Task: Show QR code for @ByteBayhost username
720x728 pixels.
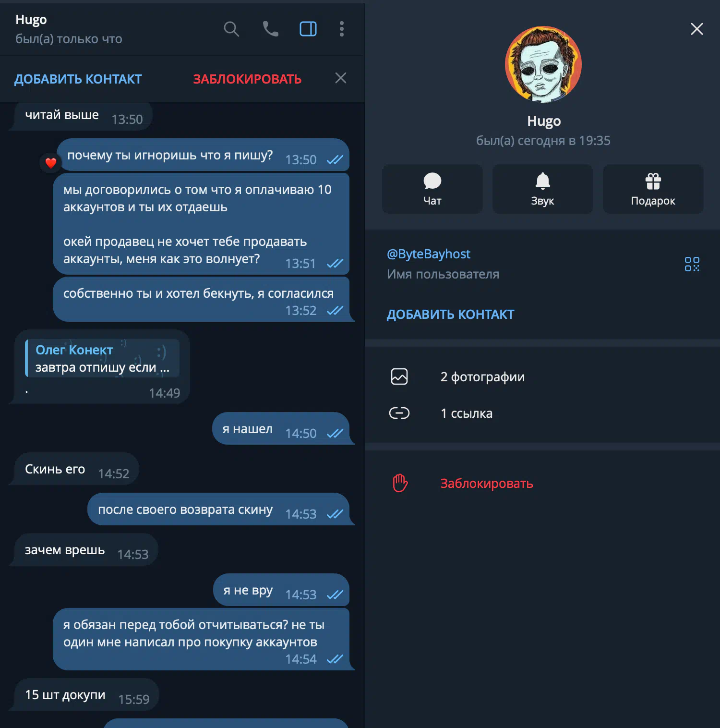Action: point(692,264)
